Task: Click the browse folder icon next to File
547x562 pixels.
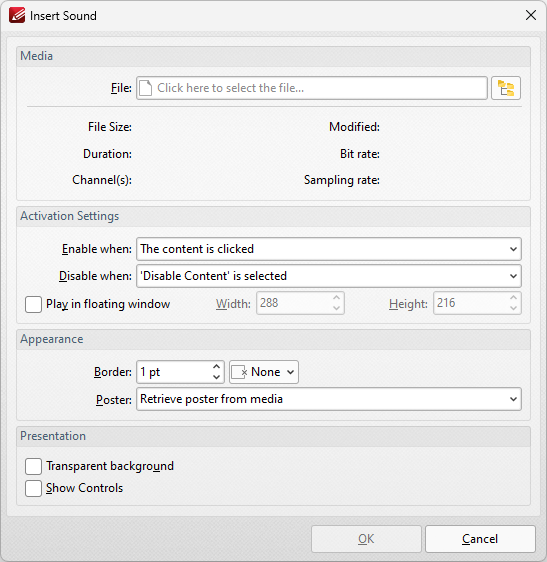Action: point(506,88)
